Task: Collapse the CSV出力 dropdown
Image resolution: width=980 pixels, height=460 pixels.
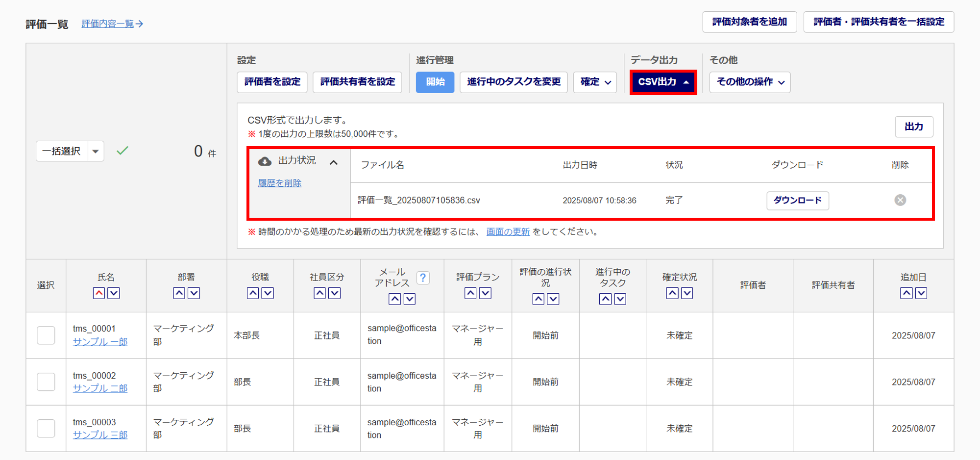Action: pyautogui.click(x=663, y=82)
